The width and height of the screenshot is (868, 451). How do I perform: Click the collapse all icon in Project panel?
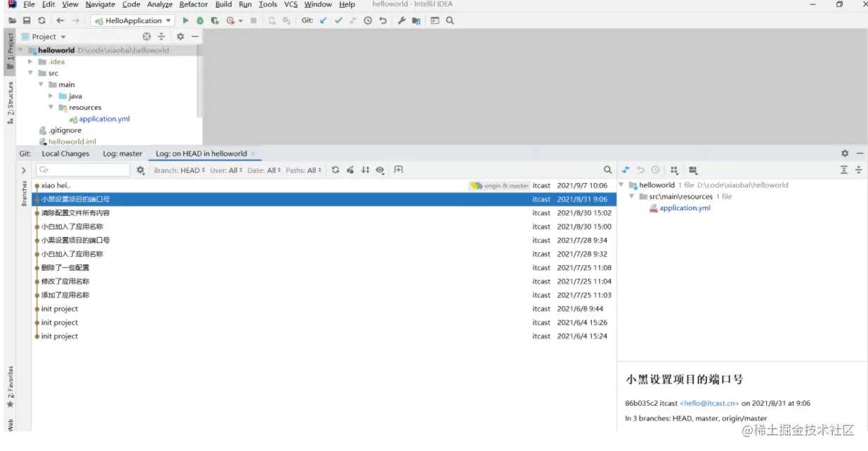coord(161,37)
